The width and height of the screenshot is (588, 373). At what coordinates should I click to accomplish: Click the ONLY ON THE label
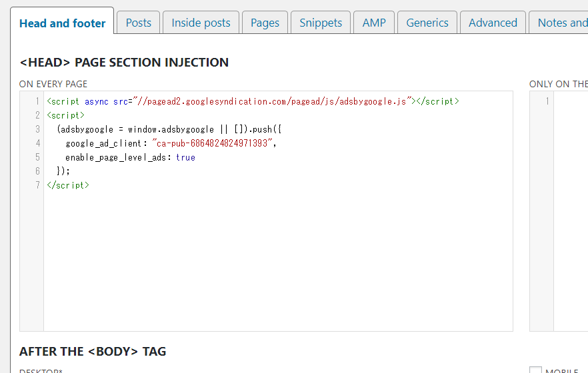click(x=559, y=84)
